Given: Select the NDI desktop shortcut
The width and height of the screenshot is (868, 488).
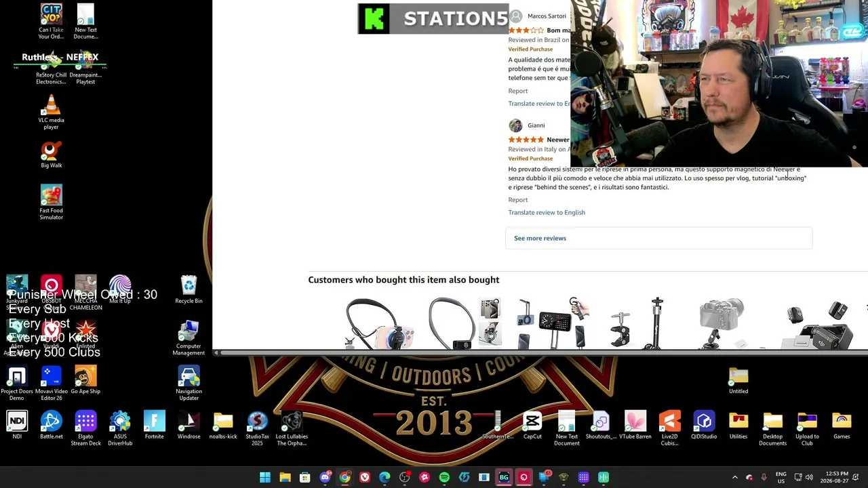Looking at the screenshot, I should pos(17,425).
